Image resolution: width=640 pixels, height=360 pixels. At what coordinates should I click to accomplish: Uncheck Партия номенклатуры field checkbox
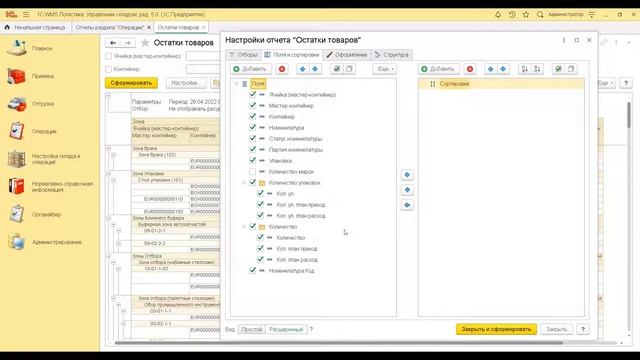[252, 149]
